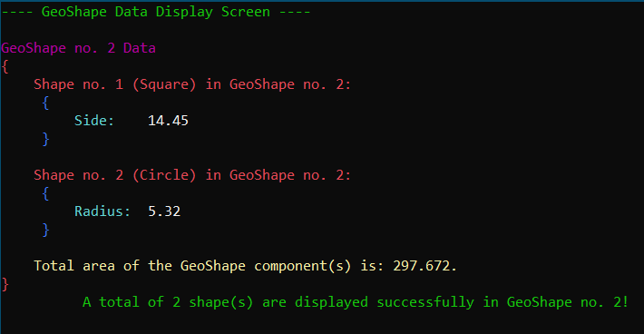Click the red closing brace near bottom
The image size is (644, 334).
click(x=5, y=284)
